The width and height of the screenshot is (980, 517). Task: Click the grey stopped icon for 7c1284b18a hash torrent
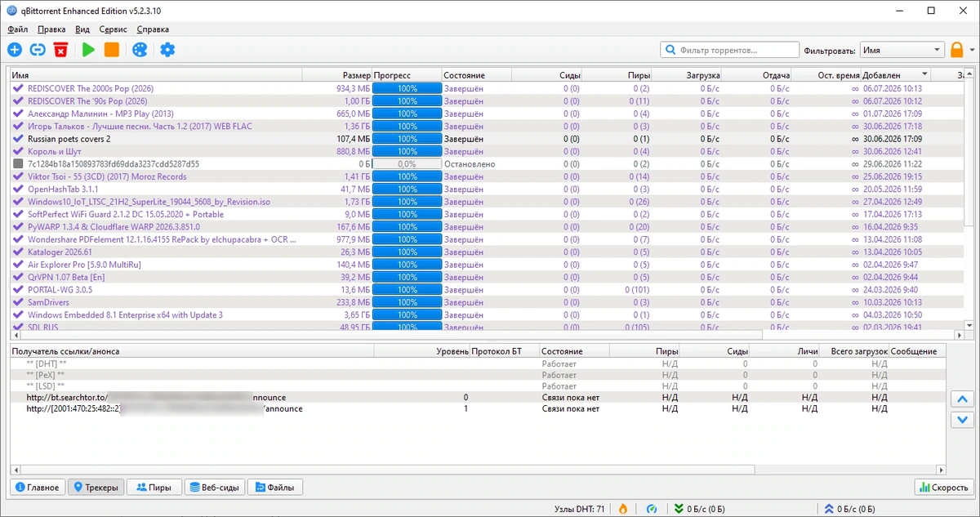(18, 164)
